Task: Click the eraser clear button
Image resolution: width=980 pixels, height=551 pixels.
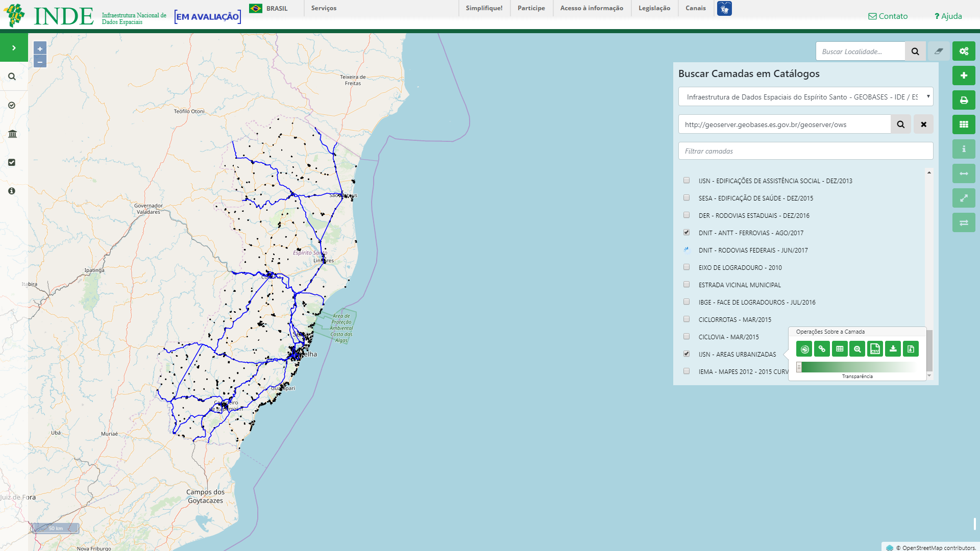Action: pyautogui.click(x=939, y=51)
